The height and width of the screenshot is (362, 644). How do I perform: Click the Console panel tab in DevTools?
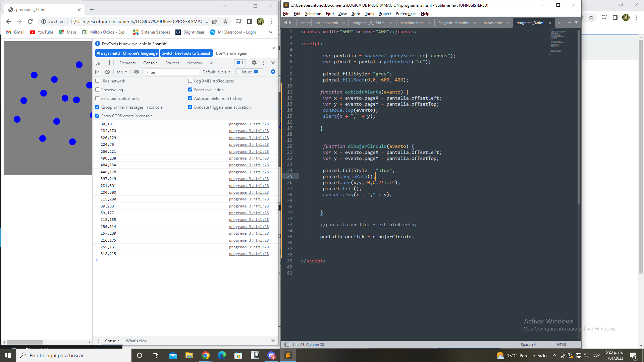(x=150, y=63)
